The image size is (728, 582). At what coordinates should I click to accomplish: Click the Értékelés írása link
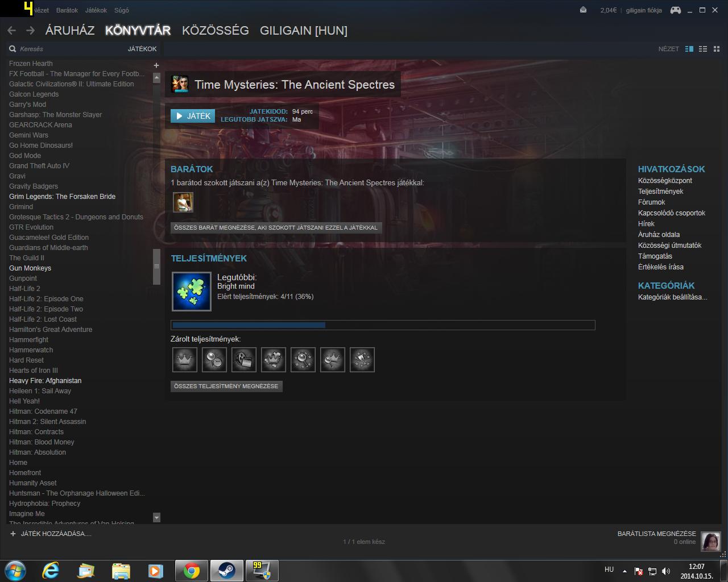[661, 267]
